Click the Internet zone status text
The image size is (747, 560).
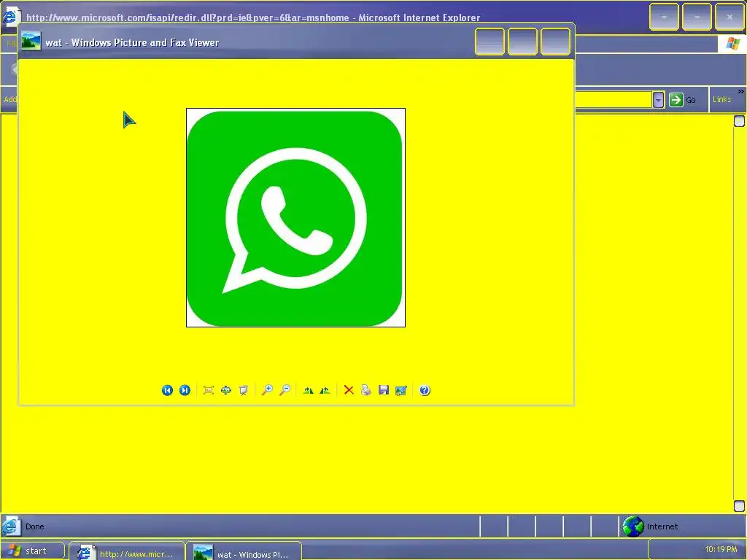662,526
